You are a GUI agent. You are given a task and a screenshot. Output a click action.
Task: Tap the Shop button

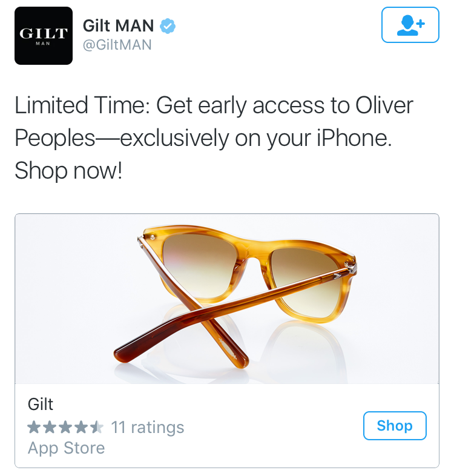395,426
